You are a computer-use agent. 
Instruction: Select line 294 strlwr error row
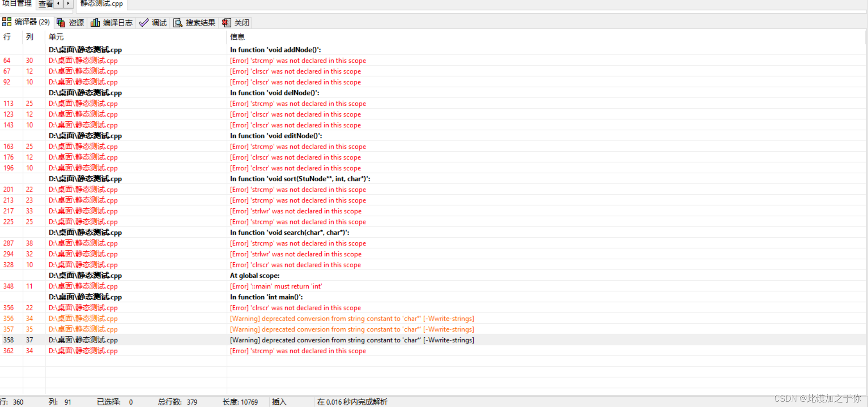pyautogui.click(x=433, y=254)
